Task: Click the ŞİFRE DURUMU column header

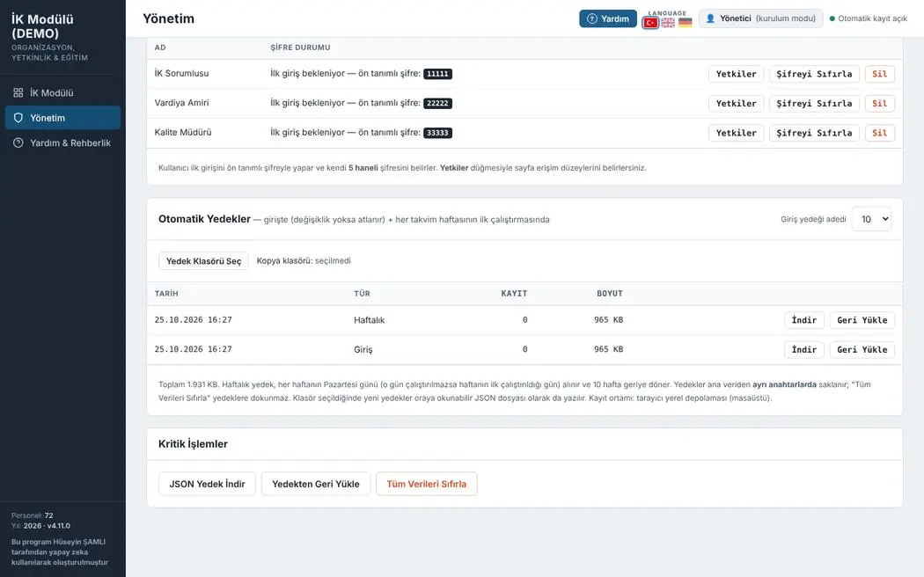Action: click(300, 47)
